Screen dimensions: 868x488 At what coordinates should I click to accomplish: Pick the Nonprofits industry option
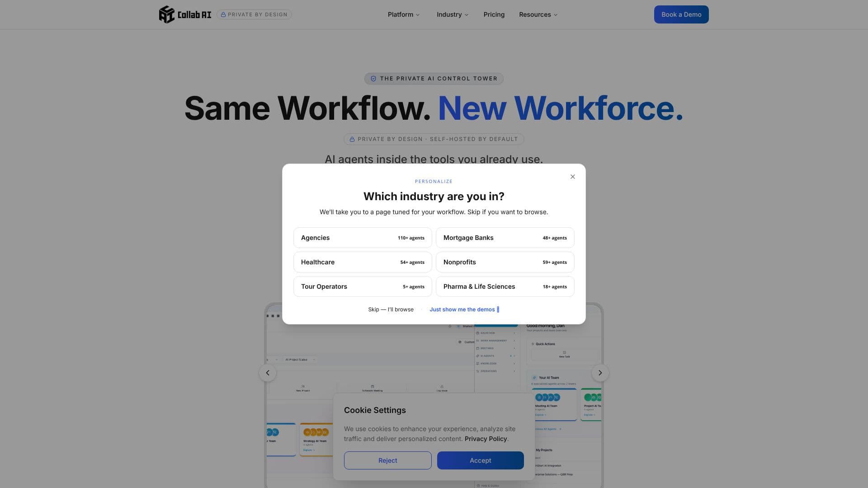[505, 262]
